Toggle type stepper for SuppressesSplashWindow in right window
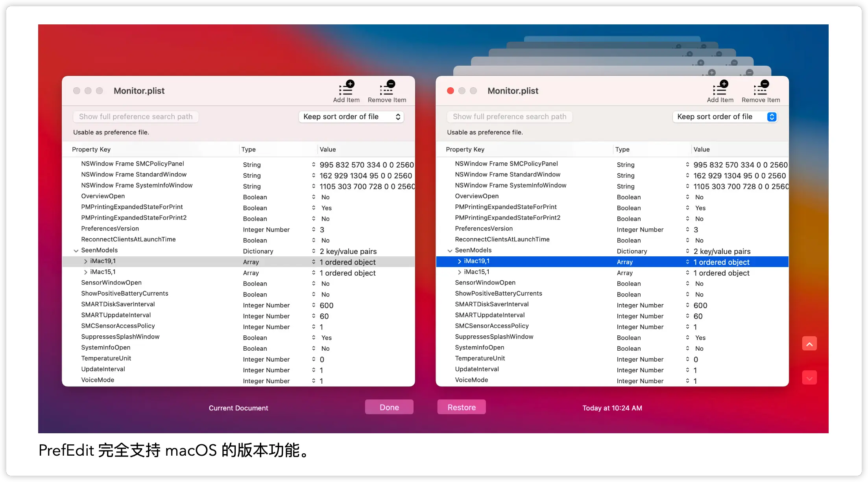This screenshot has width=868, height=482. click(687, 337)
